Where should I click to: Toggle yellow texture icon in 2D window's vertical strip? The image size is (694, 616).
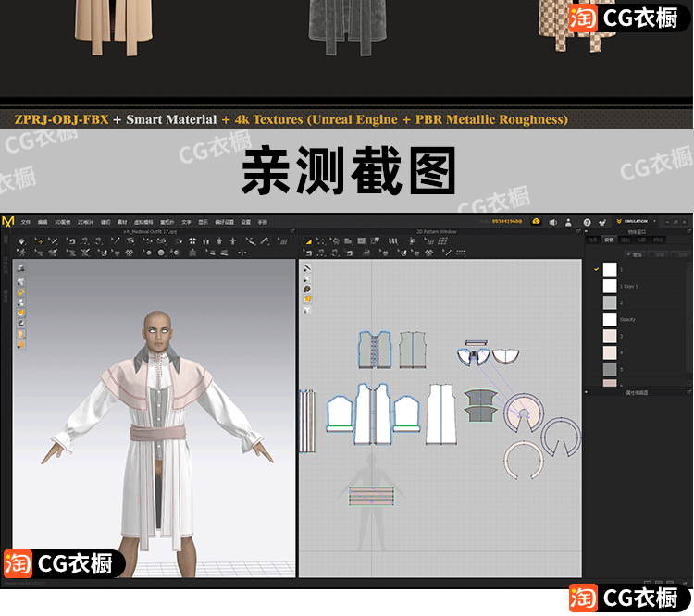click(307, 300)
